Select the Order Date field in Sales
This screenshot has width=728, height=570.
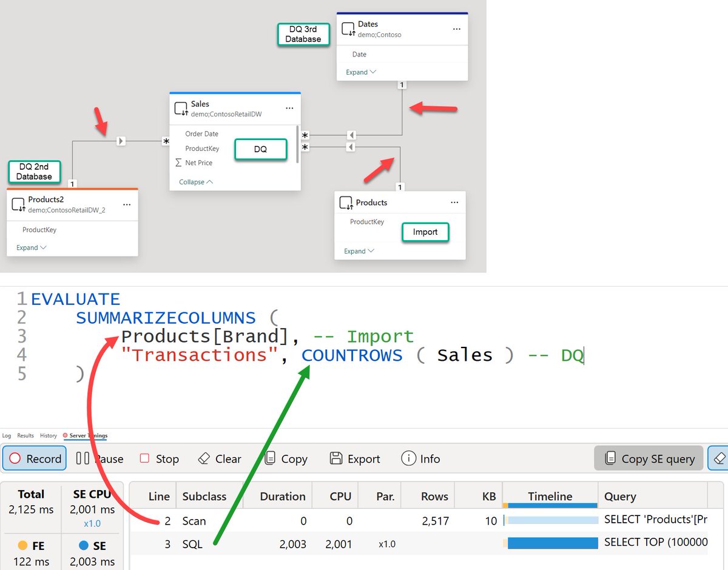pos(202,134)
